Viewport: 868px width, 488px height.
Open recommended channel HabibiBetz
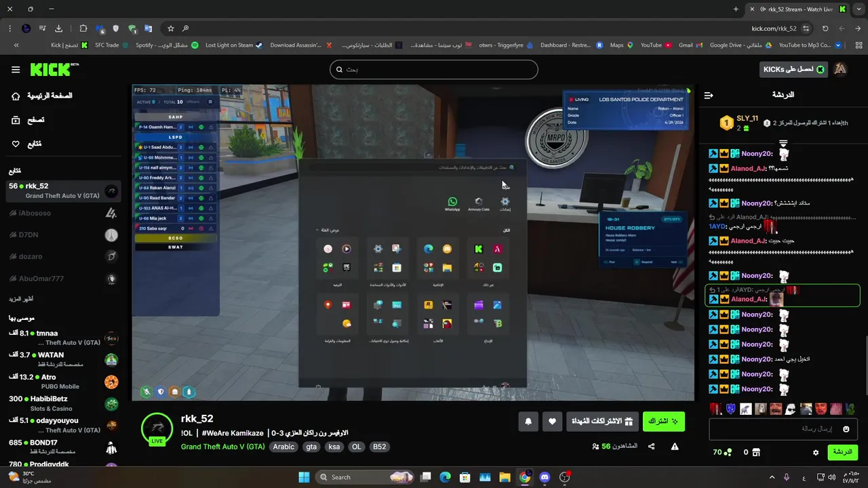pyautogui.click(x=63, y=403)
